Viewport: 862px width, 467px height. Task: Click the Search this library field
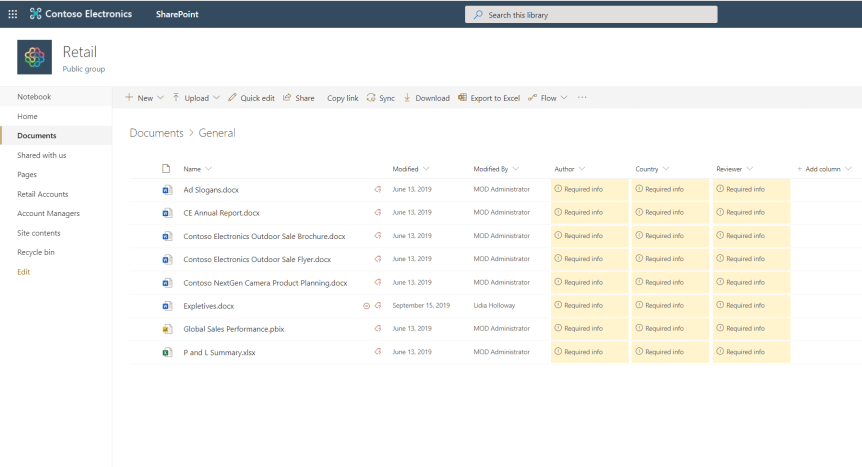[591, 15]
